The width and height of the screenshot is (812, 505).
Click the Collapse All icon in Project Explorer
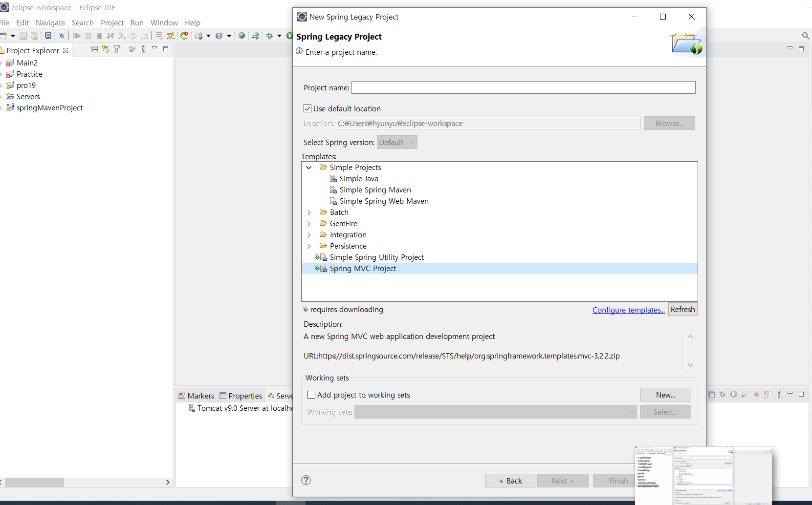click(94, 49)
